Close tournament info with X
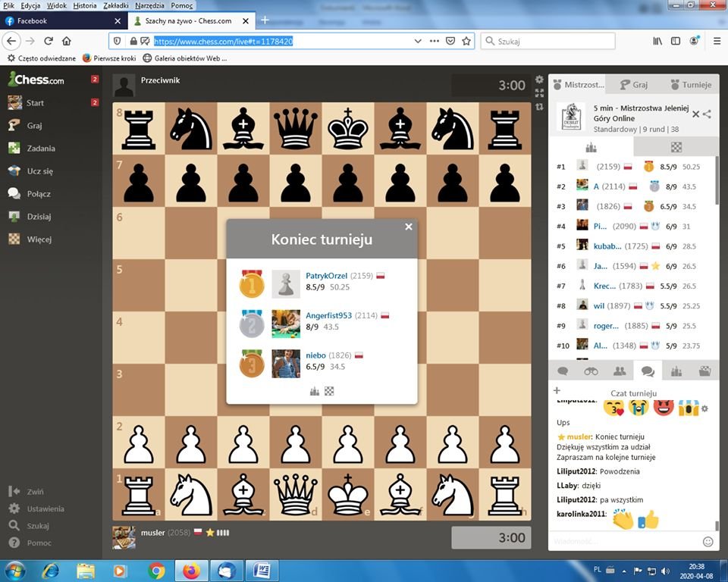This screenshot has width=728, height=582. pyautogui.click(x=695, y=114)
